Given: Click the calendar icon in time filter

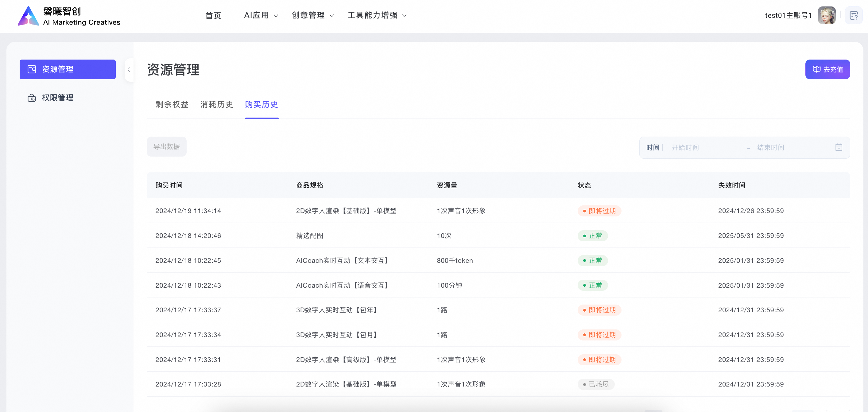Looking at the screenshot, I should coord(839,147).
